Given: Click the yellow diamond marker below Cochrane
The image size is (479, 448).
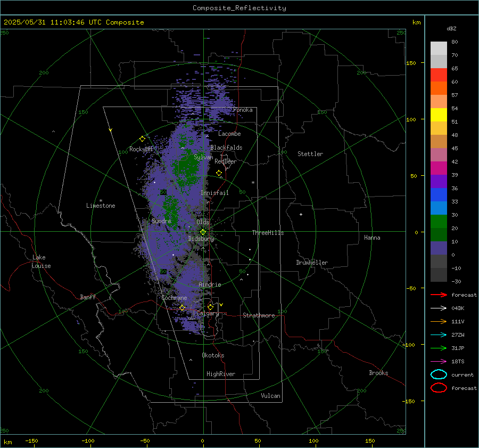Looking at the screenshot, I should pos(182,308).
